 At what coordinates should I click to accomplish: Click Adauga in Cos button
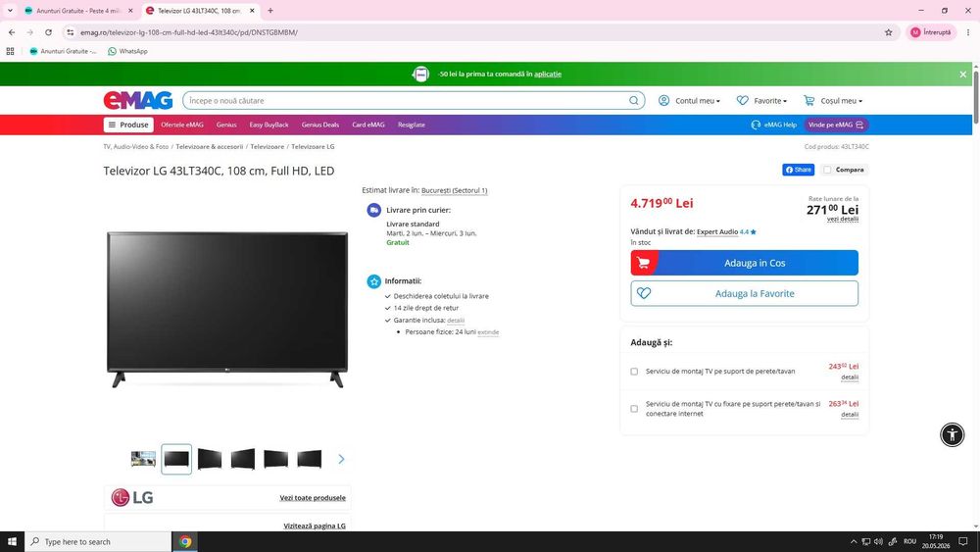coord(744,263)
